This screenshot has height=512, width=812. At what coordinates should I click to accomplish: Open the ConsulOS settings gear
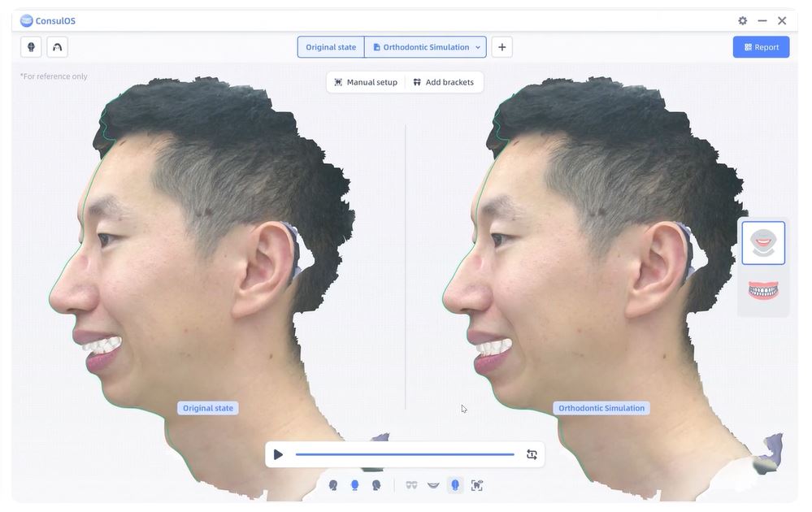coord(742,21)
